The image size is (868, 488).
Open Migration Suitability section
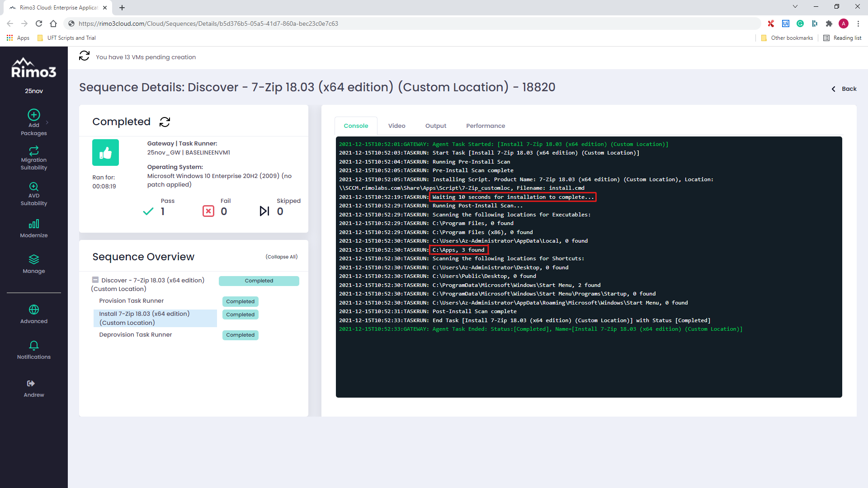[x=33, y=158]
